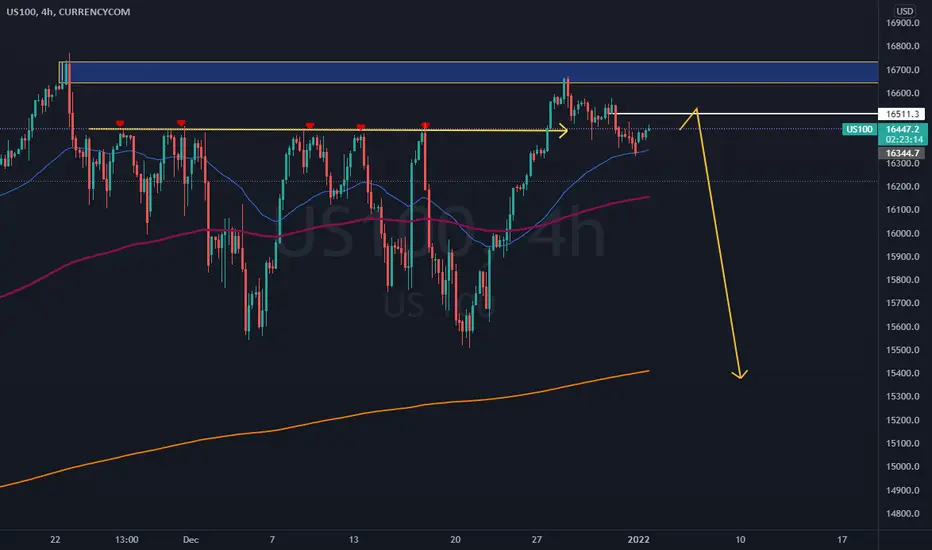
Task: Click the 16900.0 price axis value
Action: point(902,23)
